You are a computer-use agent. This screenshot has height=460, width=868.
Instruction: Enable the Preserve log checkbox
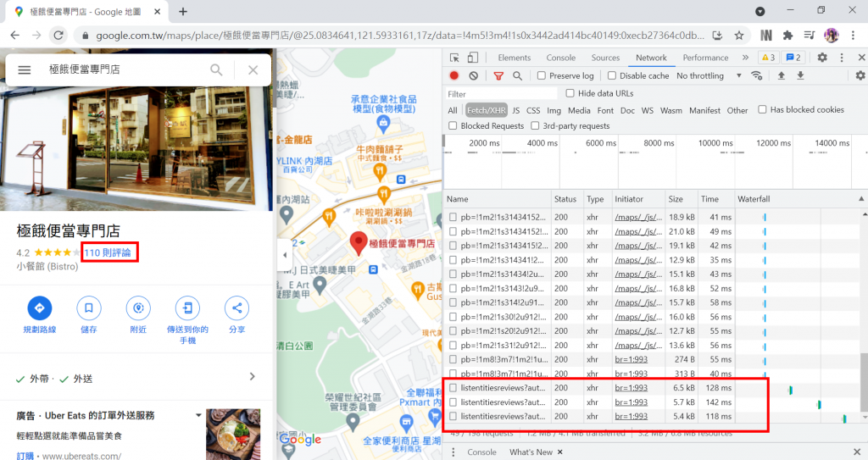coord(542,76)
